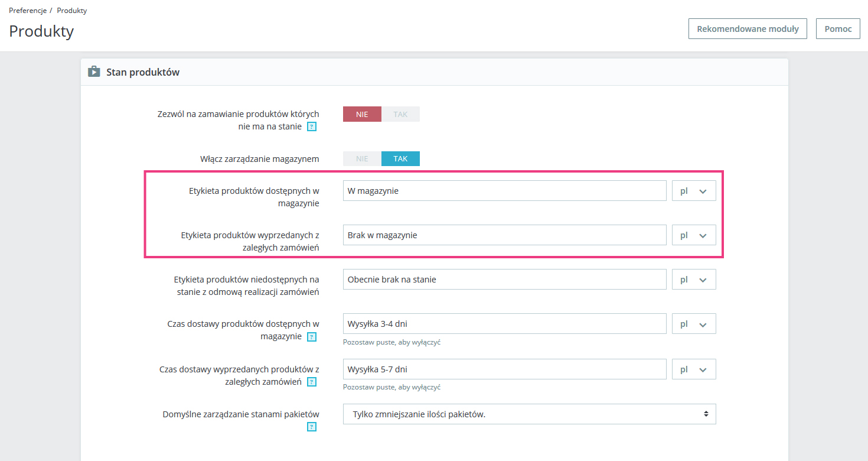Enable stock management with TAK option
Screen dimensions: 868x461
click(400, 158)
